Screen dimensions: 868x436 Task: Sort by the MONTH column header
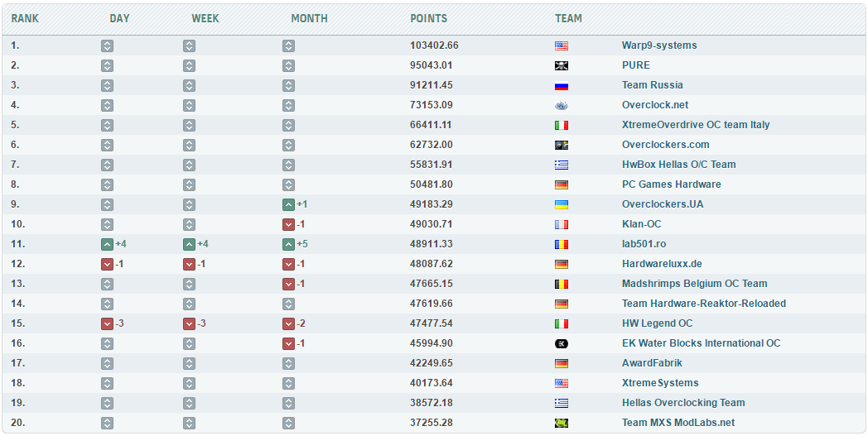[x=309, y=18]
